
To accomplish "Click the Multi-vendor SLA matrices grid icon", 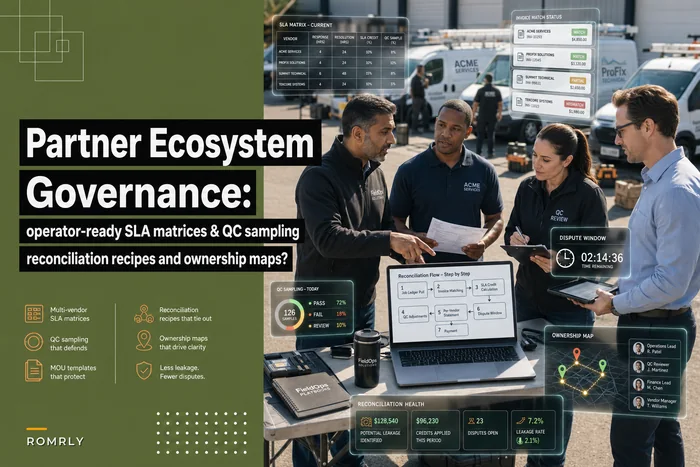I will [34, 314].
